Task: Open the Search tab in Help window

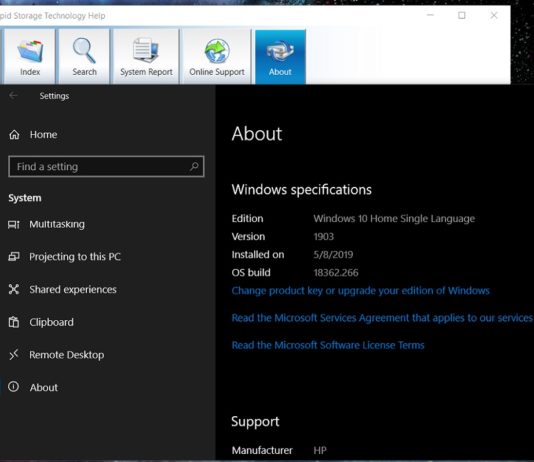Action: [x=84, y=56]
